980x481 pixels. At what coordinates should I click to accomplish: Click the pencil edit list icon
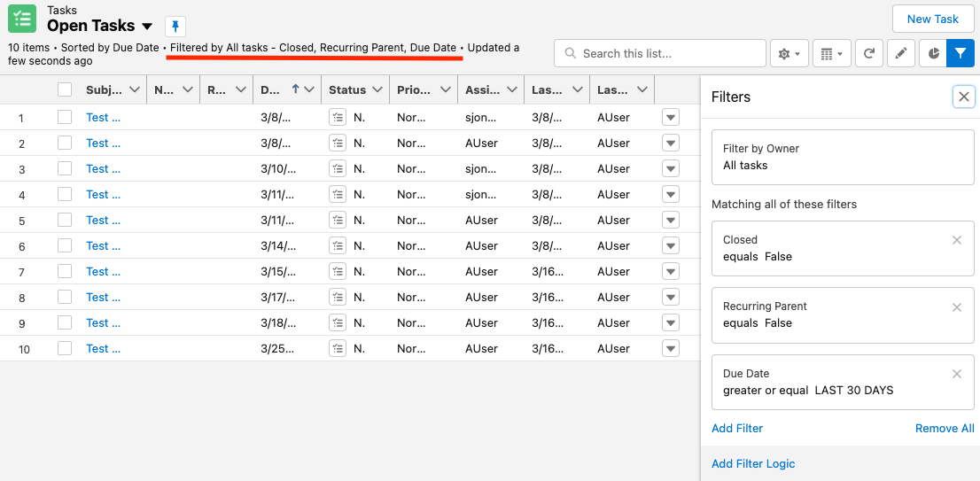pyautogui.click(x=900, y=53)
